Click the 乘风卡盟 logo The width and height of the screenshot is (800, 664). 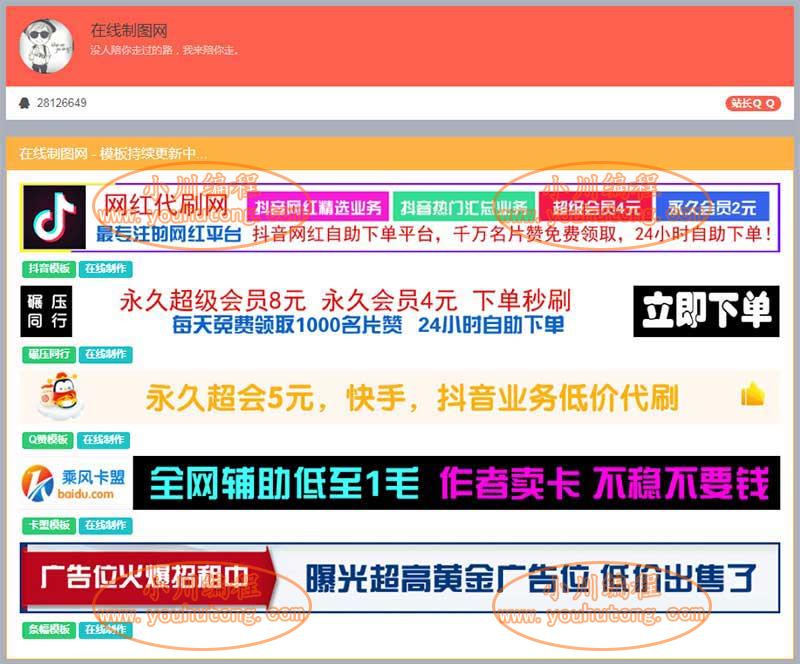[x=74, y=482]
